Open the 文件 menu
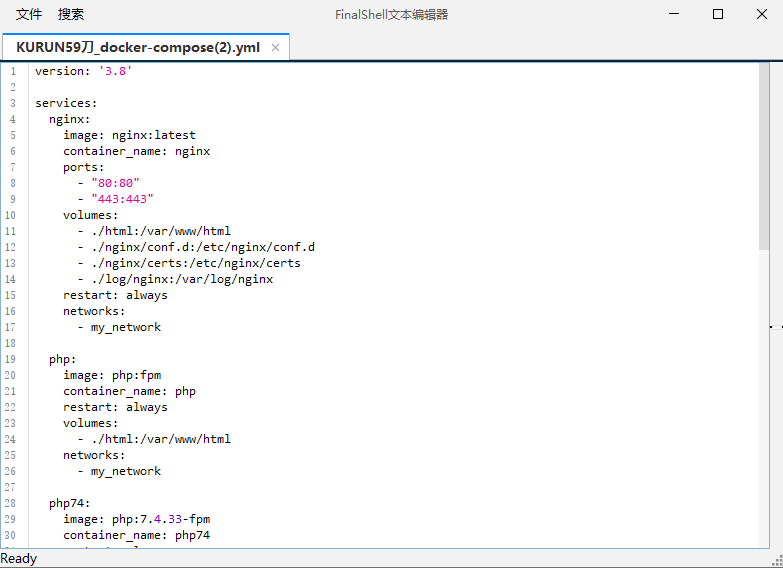Screen dimensions: 783x568 (x=29, y=14)
